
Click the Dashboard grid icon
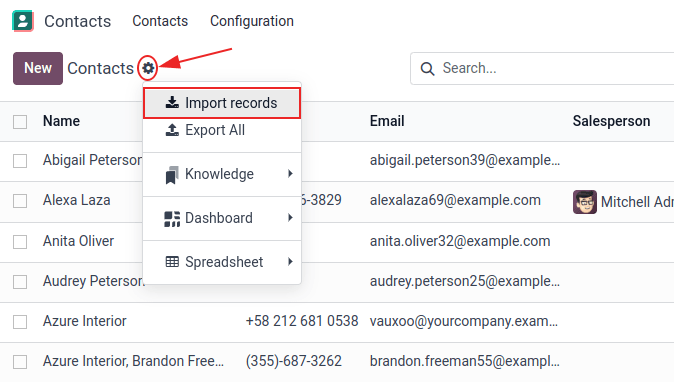pos(172,219)
